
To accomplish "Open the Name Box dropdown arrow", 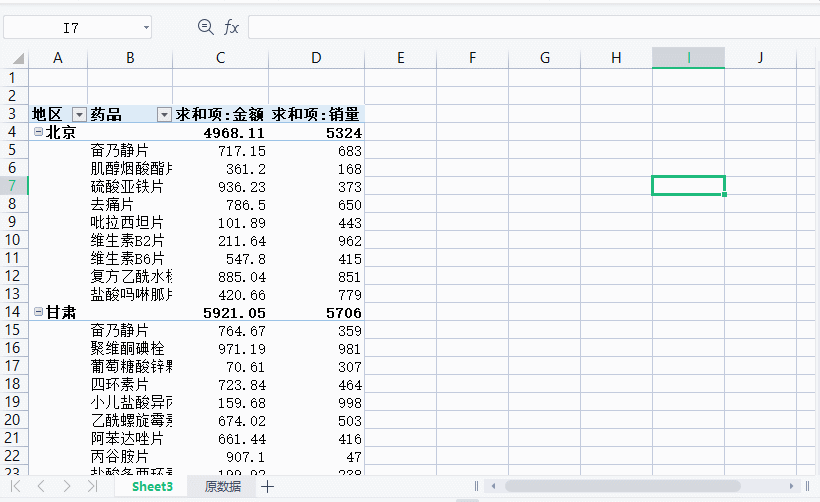I will coord(146,28).
